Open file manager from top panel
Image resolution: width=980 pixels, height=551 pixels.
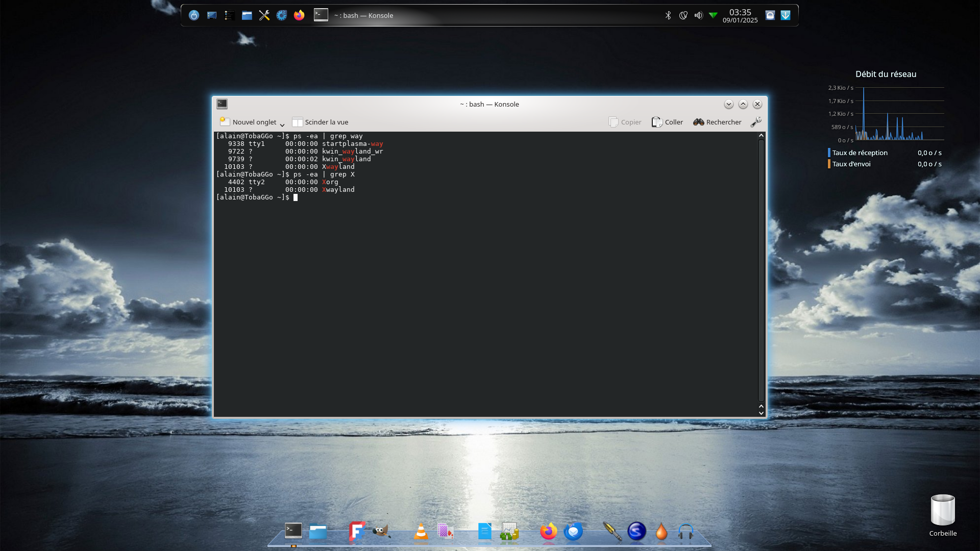247,15
